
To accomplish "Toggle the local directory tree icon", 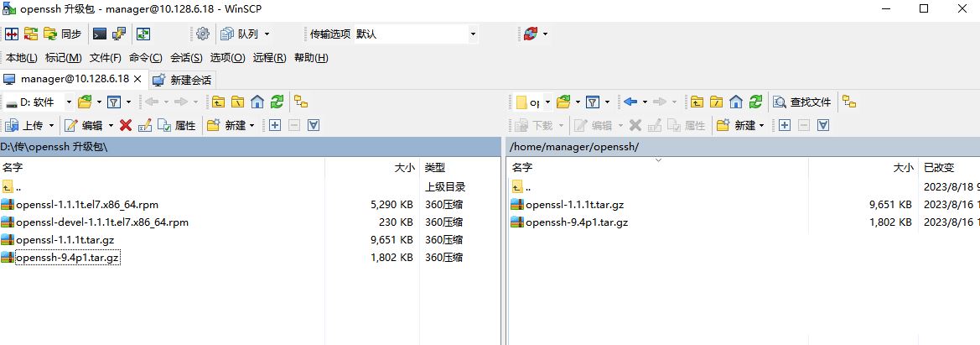I will pyautogui.click(x=301, y=102).
